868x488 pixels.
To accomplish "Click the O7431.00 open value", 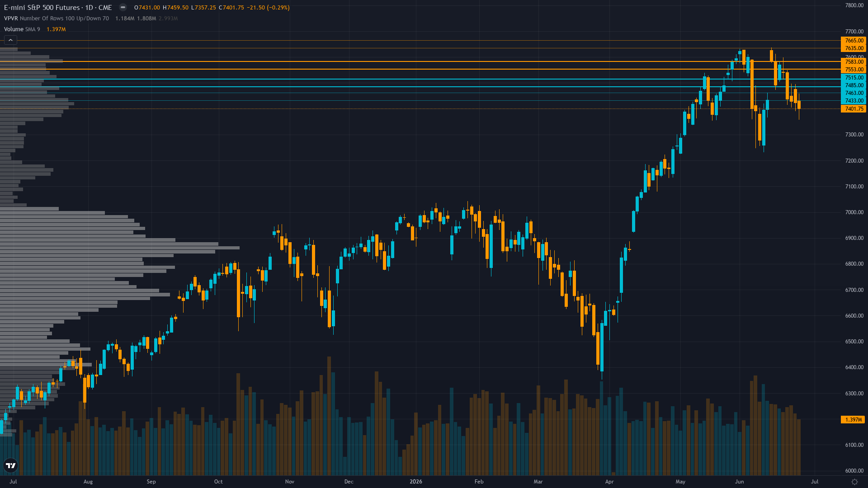I will click(147, 8).
